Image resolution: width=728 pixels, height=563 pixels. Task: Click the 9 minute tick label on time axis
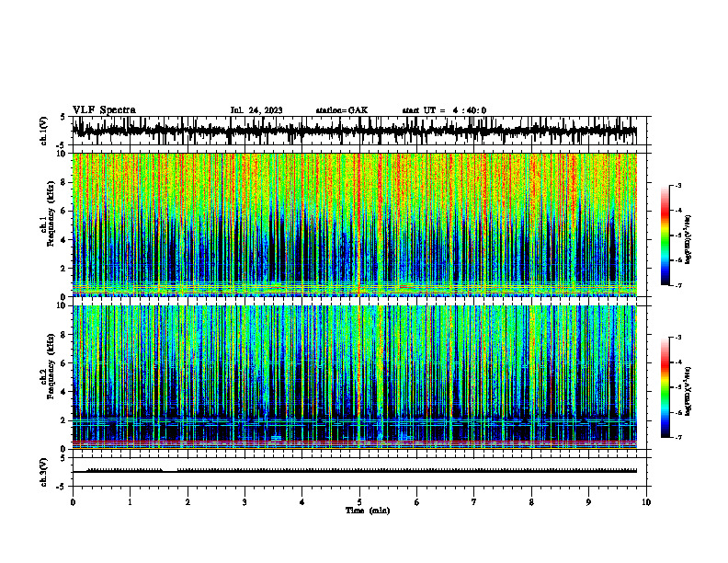coord(588,502)
